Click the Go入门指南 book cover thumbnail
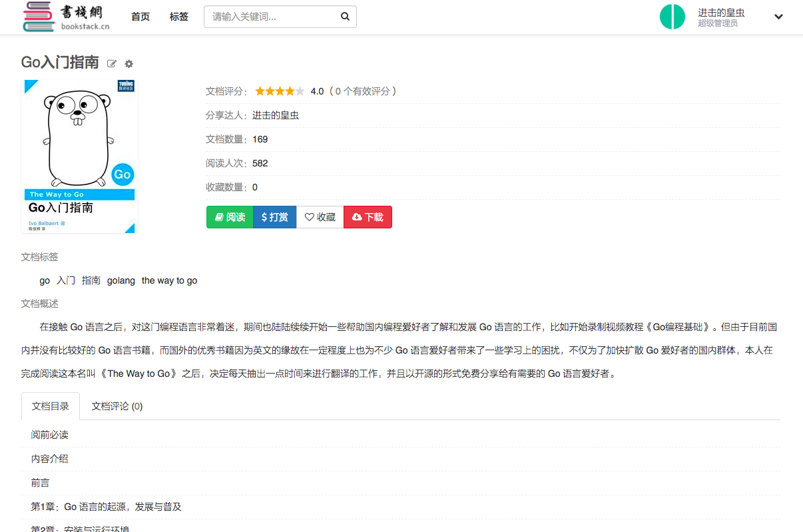The width and height of the screenshot is (803, 532). point(79,156)
